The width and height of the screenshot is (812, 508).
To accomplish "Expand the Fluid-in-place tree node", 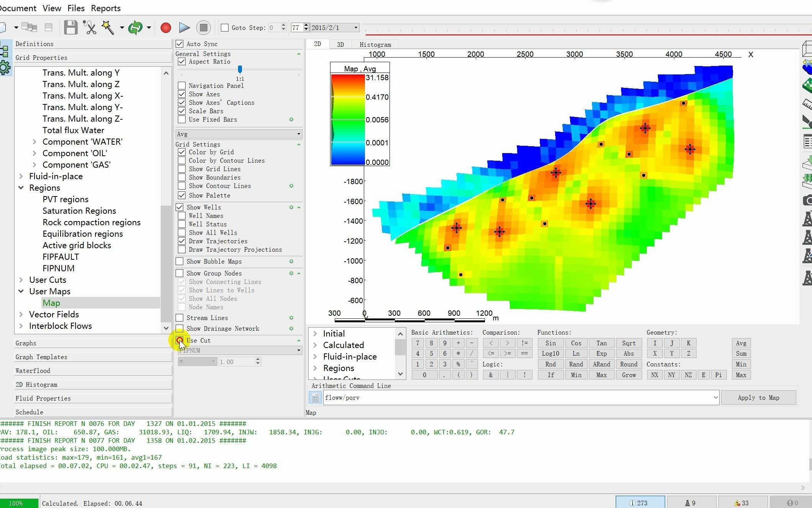I will tap(21, 176).
